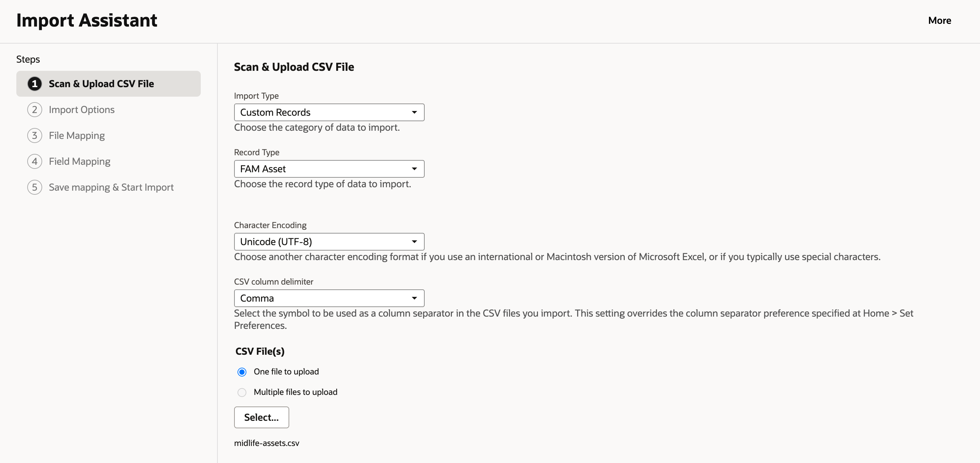Click the CSV File(s) section heading
Image resolution: width=980 pixels, height=463 pixels.
[260, 351]
